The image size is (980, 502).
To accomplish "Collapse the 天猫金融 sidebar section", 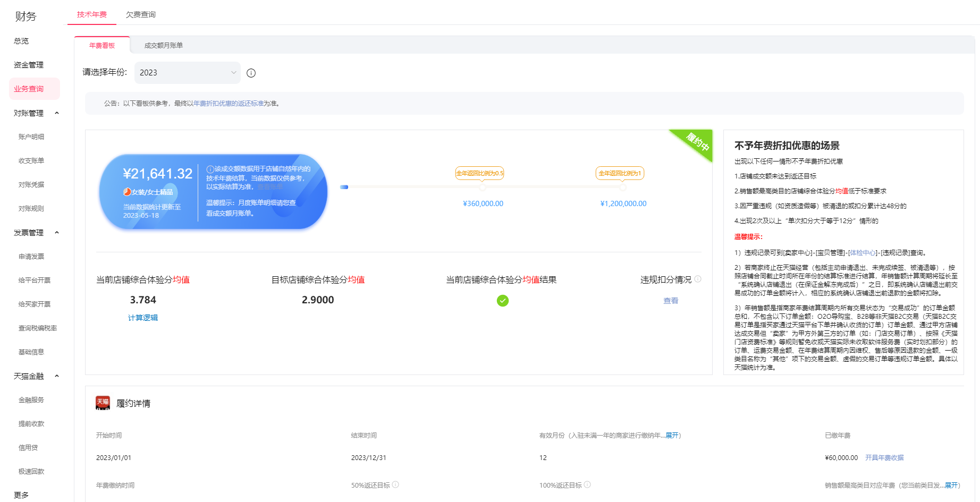I will point(57,376).
